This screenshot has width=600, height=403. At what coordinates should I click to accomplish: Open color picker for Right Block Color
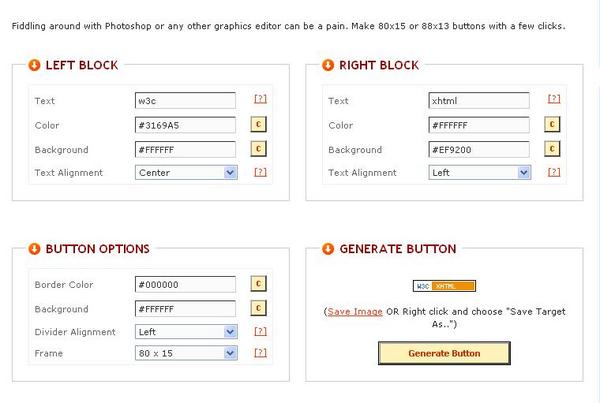[x=552, y=124]
